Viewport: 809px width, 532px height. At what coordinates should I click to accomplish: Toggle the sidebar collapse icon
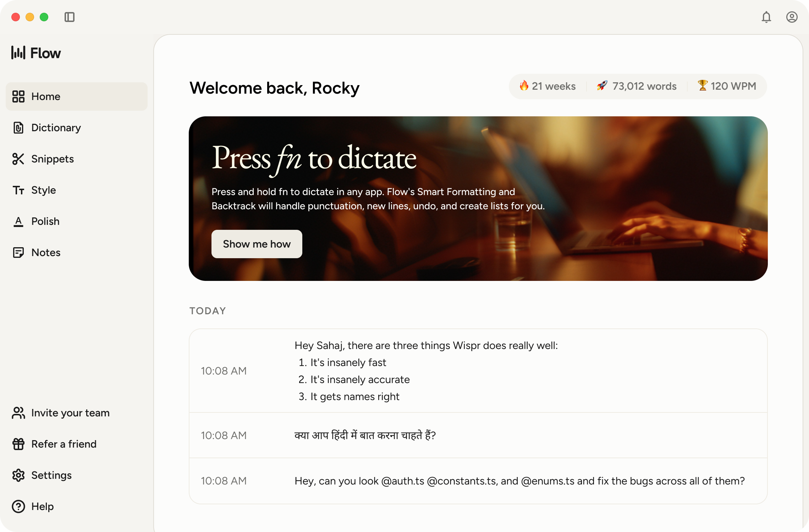click(x=70, y=17)
